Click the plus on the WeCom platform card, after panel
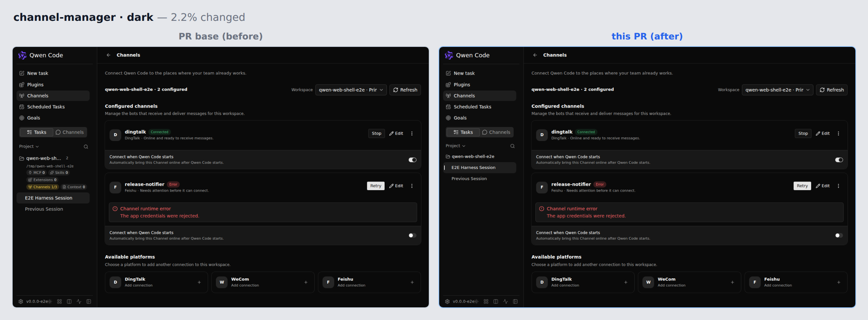The width and height of the screenshot is (868, 320). 732,282
